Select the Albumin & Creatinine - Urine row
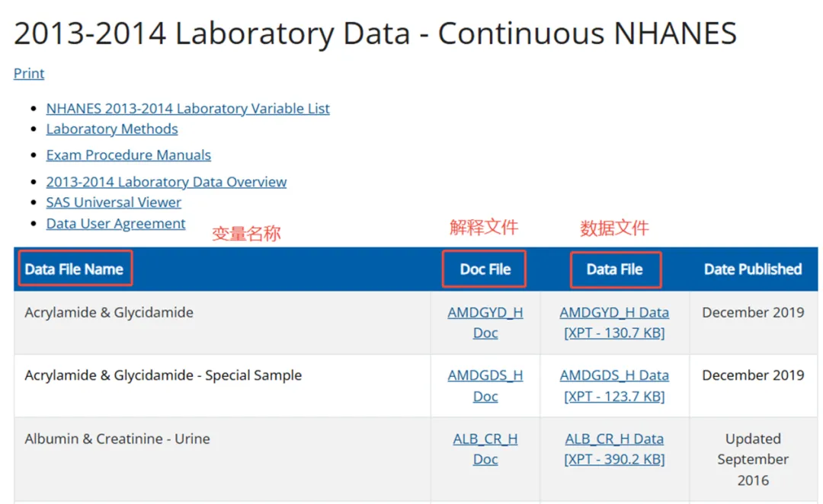This screenshot has width=823, height=504. [x=416, y=459]
